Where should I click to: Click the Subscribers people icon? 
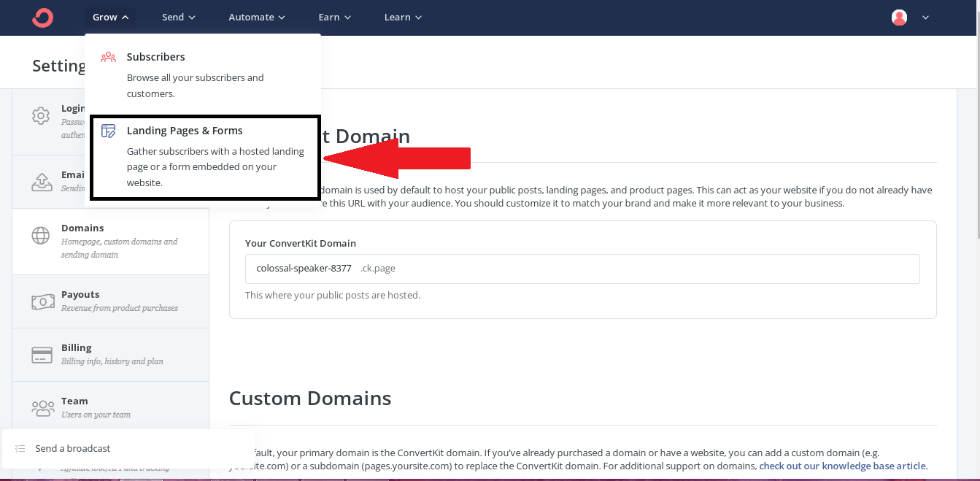(108, 57)
